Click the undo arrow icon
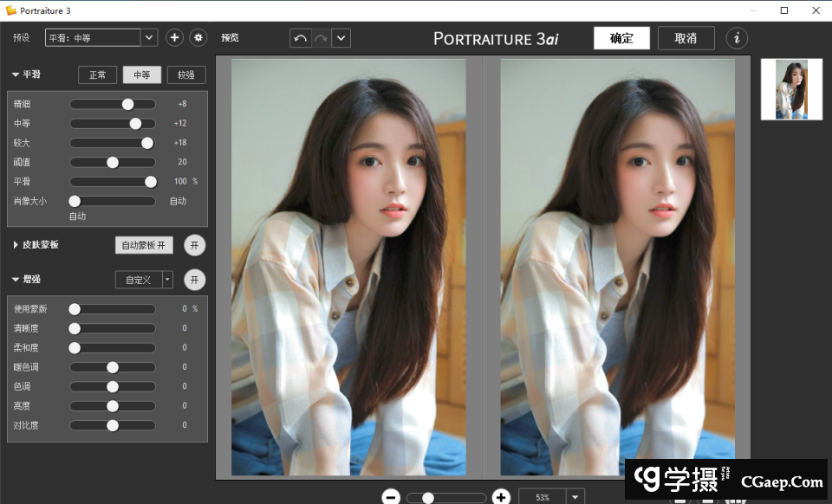The width and height of the screenshot is (832, 504). tap(301, 38)
